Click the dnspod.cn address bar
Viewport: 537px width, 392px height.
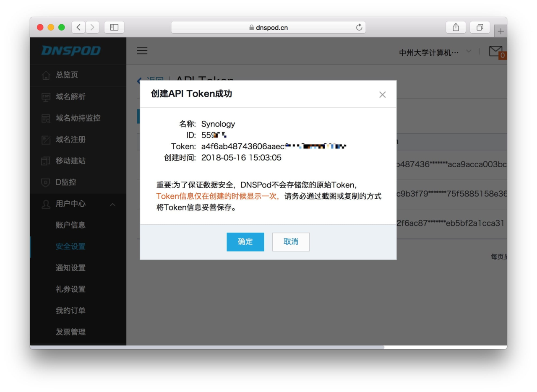[268, 28]
